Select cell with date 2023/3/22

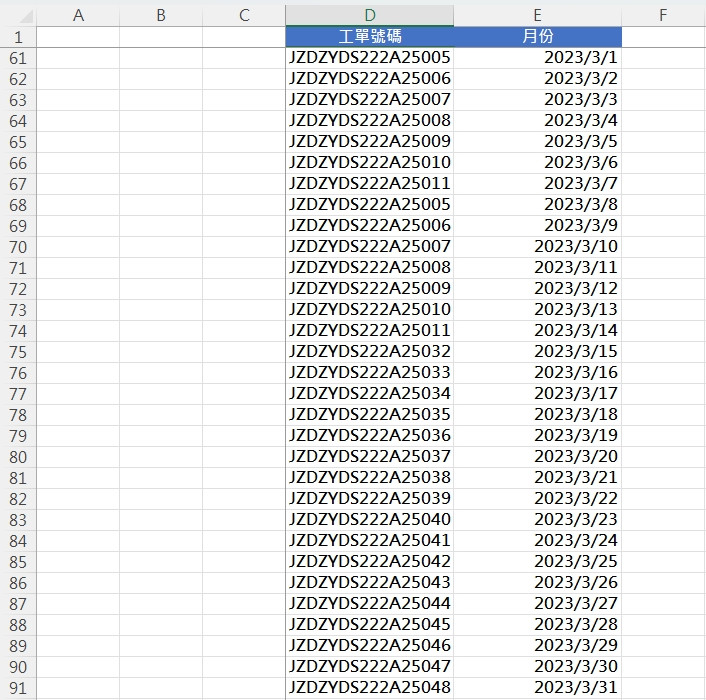point(538,499)
